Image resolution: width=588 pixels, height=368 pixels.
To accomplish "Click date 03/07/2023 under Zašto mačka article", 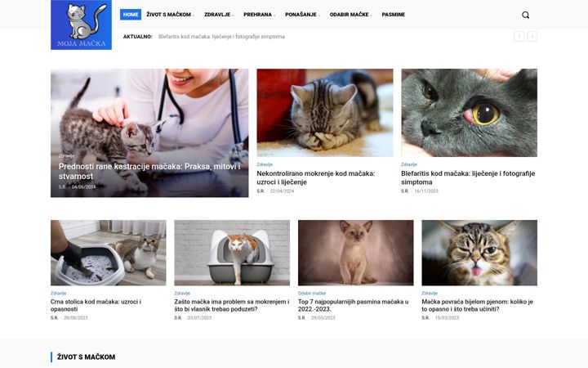I will (199, 317).
